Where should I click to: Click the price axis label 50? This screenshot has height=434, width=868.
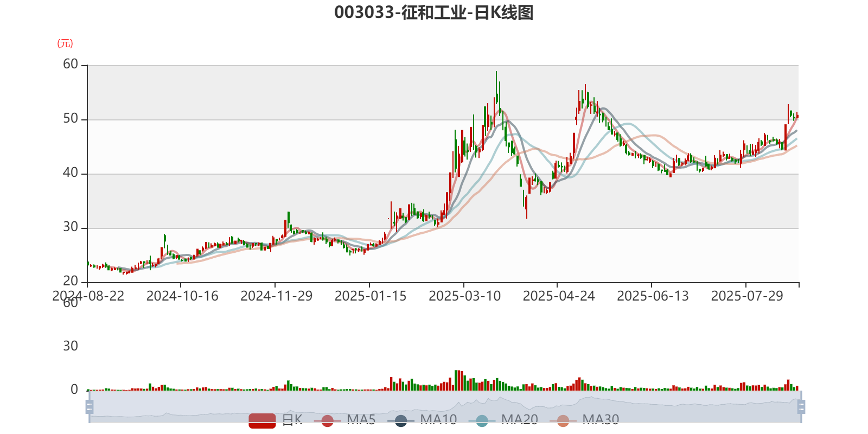tap(71, 119)
